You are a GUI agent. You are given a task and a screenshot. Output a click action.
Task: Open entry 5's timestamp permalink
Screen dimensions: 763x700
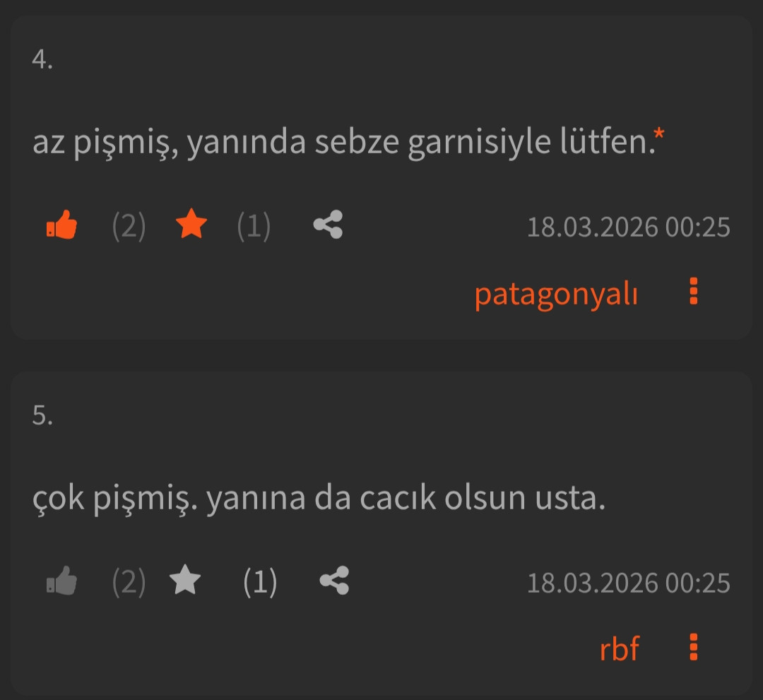pos(628,583)
